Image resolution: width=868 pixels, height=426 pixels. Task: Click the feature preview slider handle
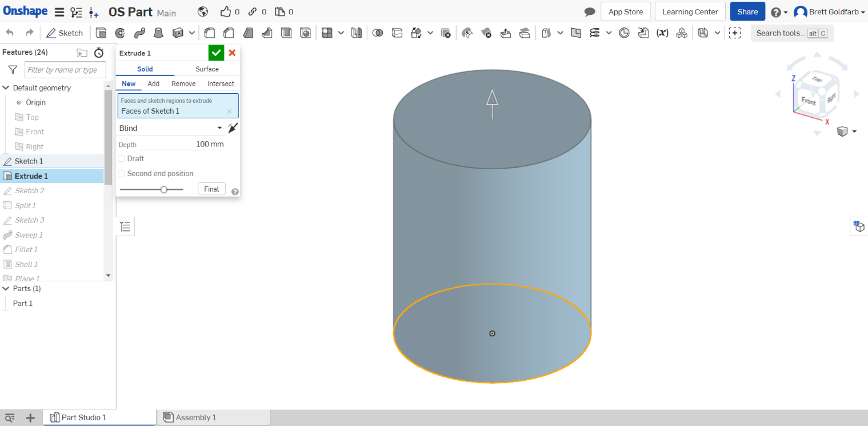click(165, 189)
